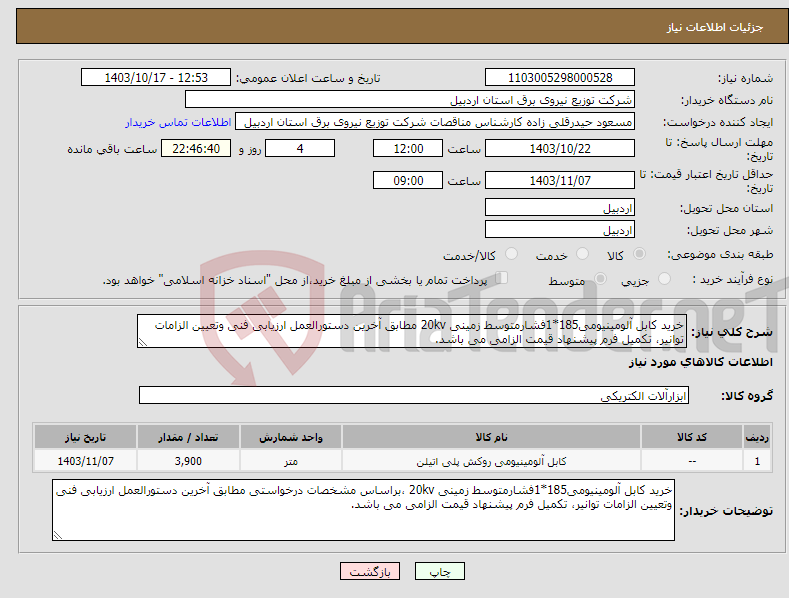This screenshot has height=598, width=789.
Task: Click the remaining time field 22:46:40
Action: point(196,148)
